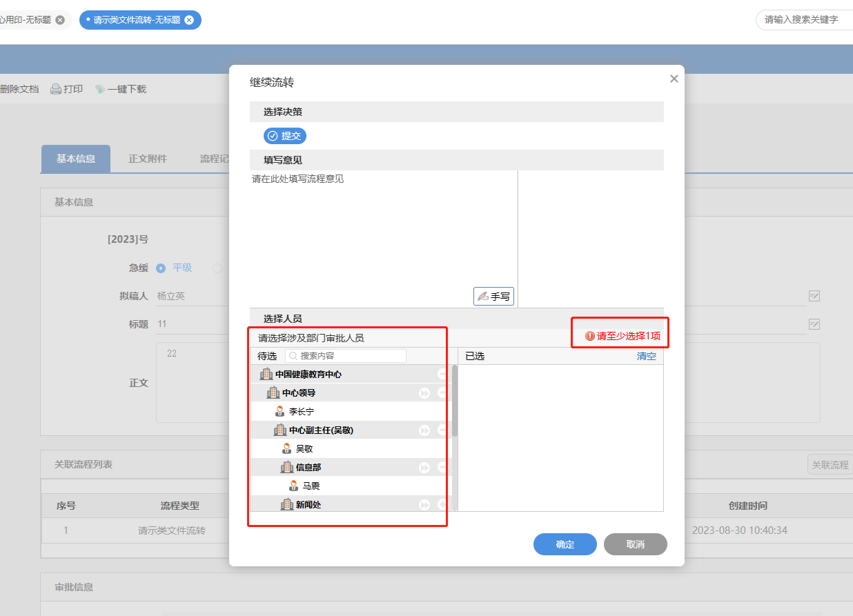Open the 正文附件 tab
The height and width of the screenshot is (616, 853).
point(148,159)
